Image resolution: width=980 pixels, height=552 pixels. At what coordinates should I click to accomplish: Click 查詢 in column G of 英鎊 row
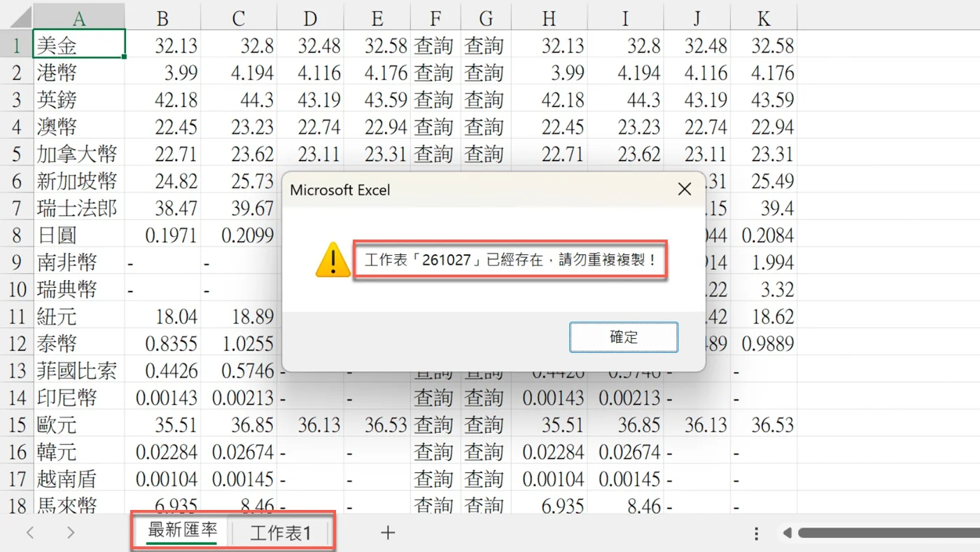click(486, 99)
